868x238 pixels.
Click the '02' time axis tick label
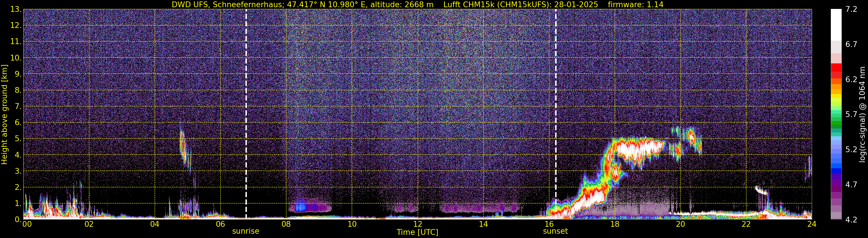pyautogui.click(x=89, y=224)
